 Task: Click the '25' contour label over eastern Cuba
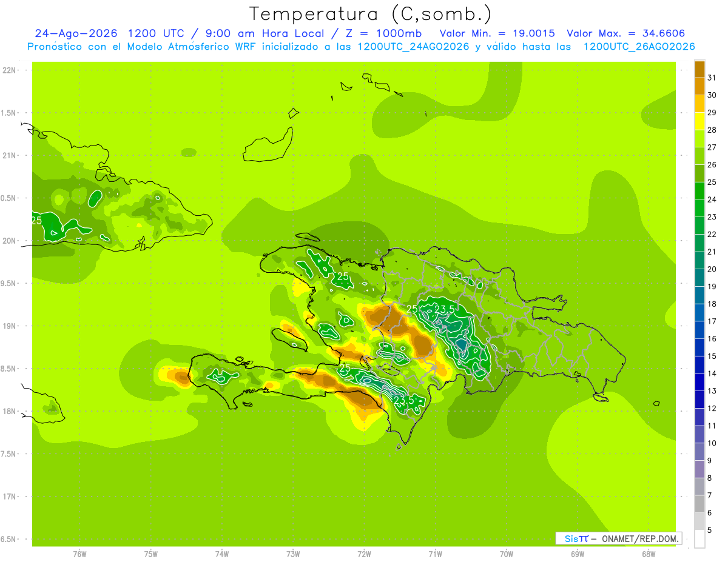pos(37,220)
